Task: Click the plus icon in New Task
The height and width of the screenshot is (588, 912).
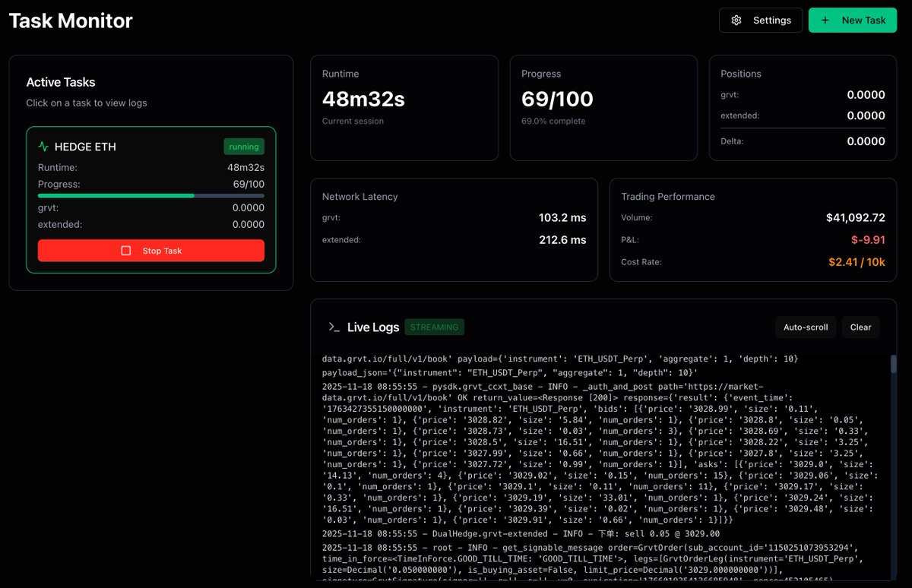Action: pos(825,21)
